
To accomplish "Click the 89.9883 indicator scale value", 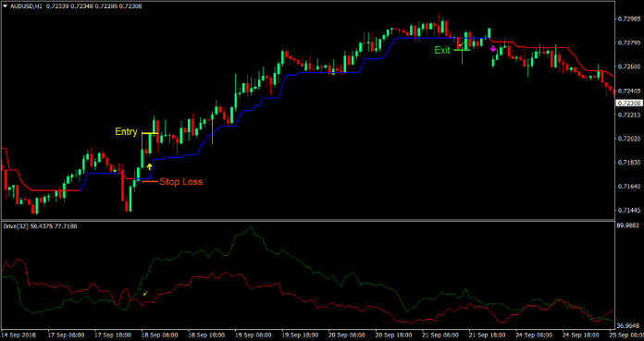I will (x=628, y=225).
